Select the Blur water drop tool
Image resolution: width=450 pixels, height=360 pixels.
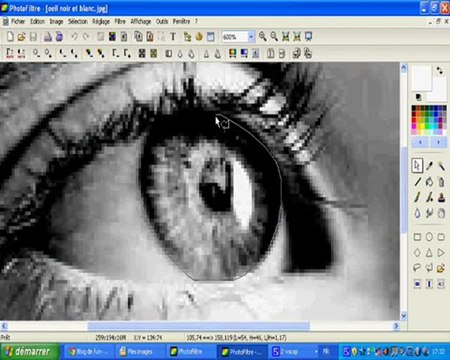point(417,213)
